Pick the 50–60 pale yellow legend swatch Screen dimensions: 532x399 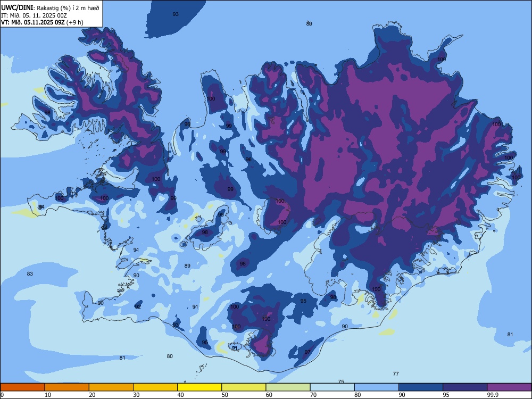click(244, 387)
